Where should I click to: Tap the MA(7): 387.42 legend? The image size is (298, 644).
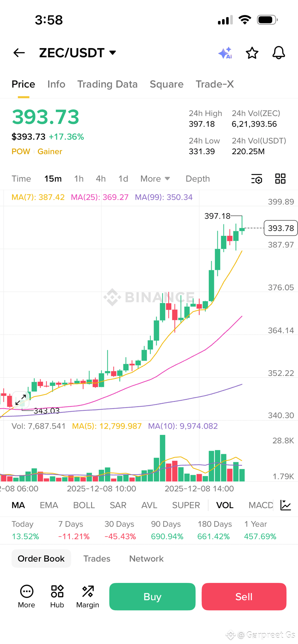[38, 197]
